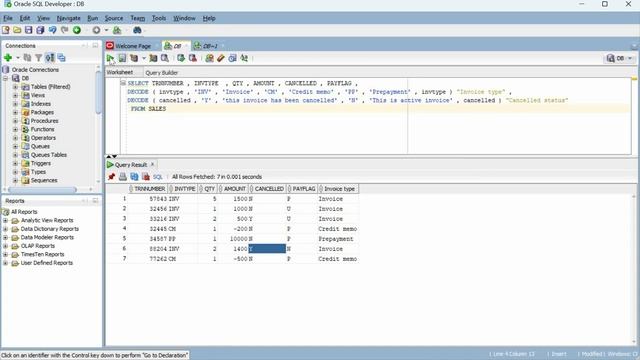The width and height of the screenshot is (640, 360).
Task: Click the New file icon
Action: tap(6, 30)
